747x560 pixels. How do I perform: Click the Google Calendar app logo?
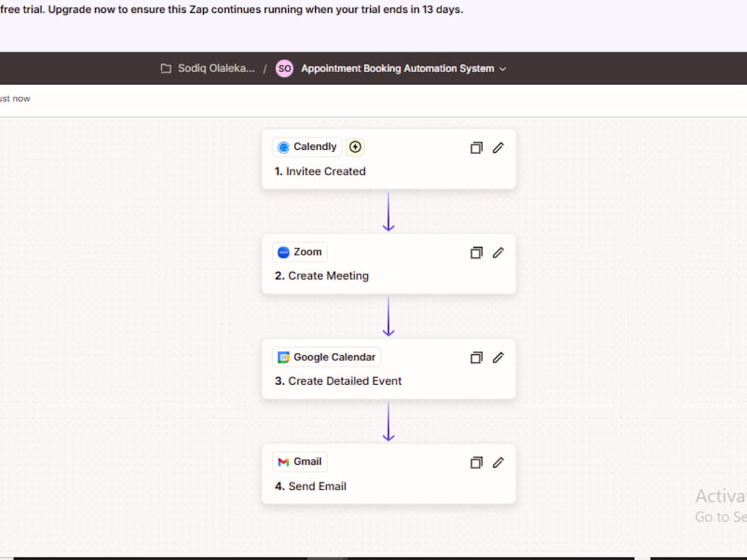pyautogui.click(x=283, y=357)
